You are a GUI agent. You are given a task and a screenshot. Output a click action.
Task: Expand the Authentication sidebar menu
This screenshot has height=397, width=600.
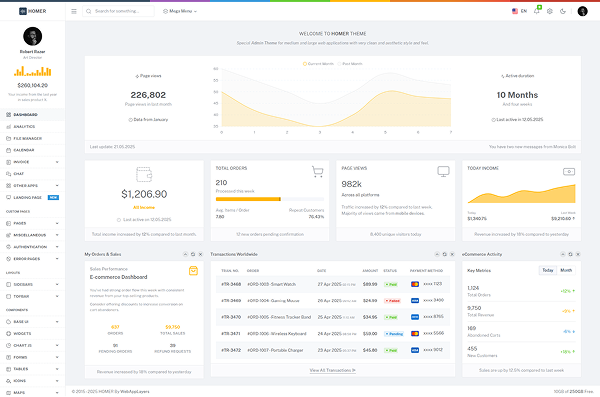(x=33, y=247)
